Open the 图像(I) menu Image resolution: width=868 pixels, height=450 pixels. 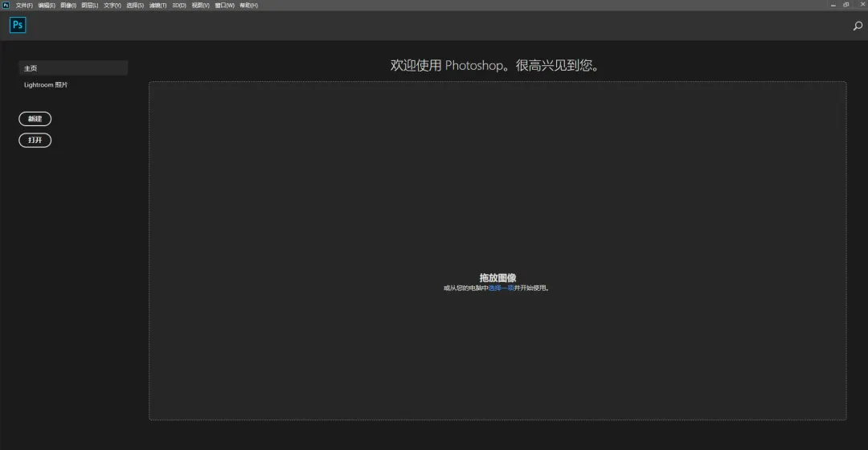[68, 5]
